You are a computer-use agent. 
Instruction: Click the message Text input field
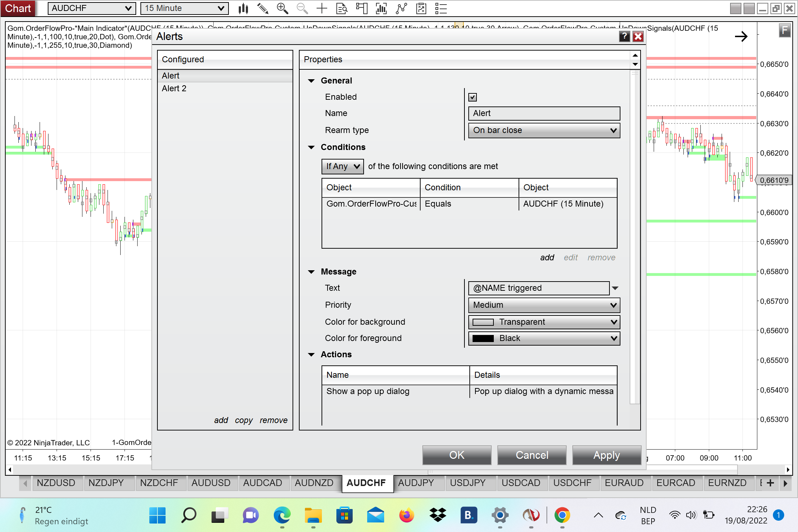[x=539, y=288]
